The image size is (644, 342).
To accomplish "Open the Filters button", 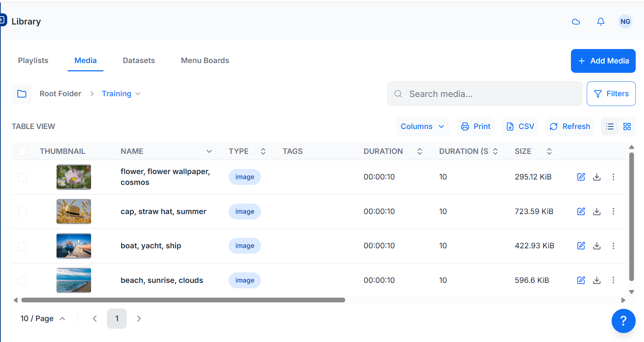I will 611,94.
